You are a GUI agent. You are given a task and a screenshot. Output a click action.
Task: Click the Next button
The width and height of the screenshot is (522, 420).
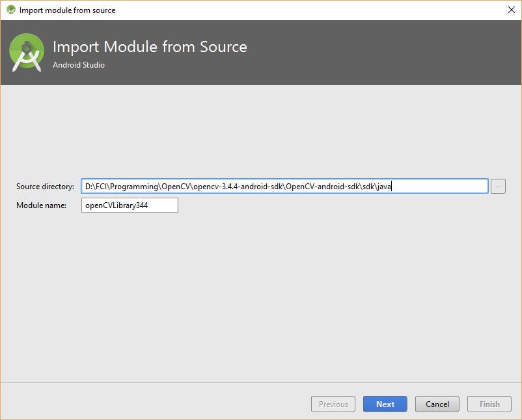point(385,404)
